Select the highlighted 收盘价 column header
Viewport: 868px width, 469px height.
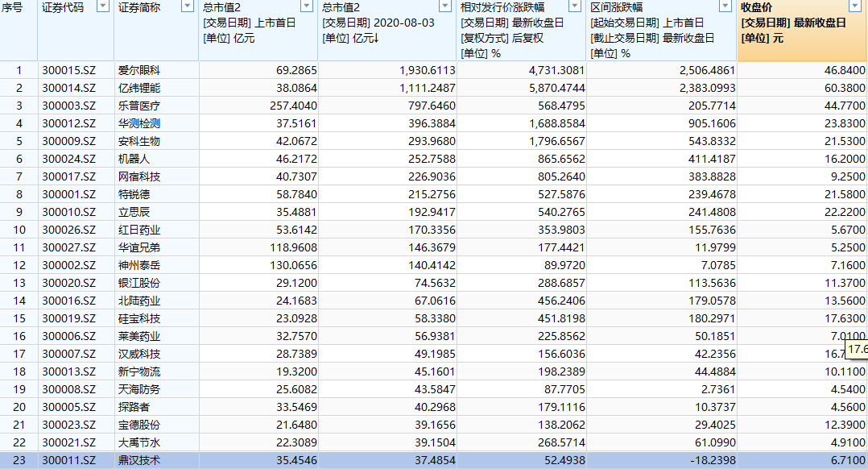802,30
